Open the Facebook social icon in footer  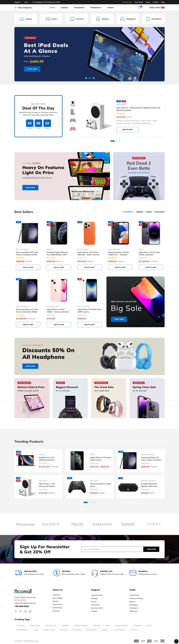click(16, 611)
